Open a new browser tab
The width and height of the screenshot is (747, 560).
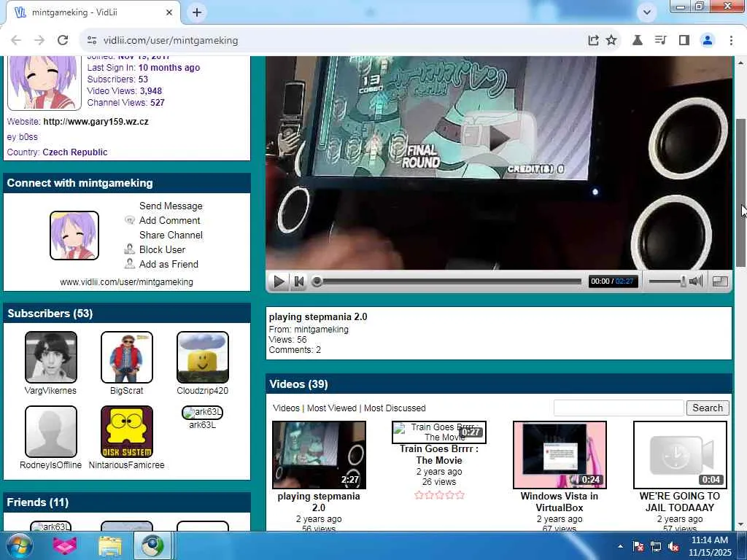(197, 12)
